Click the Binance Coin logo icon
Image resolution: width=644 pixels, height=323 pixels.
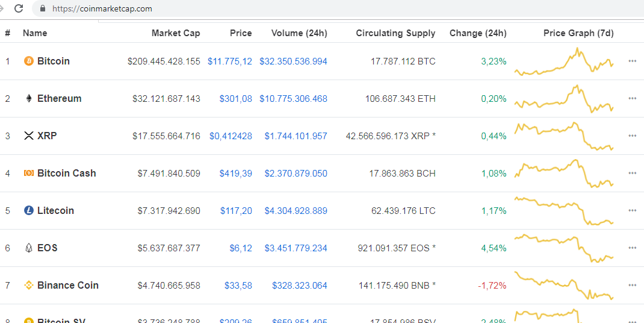(x=29, y=285)
